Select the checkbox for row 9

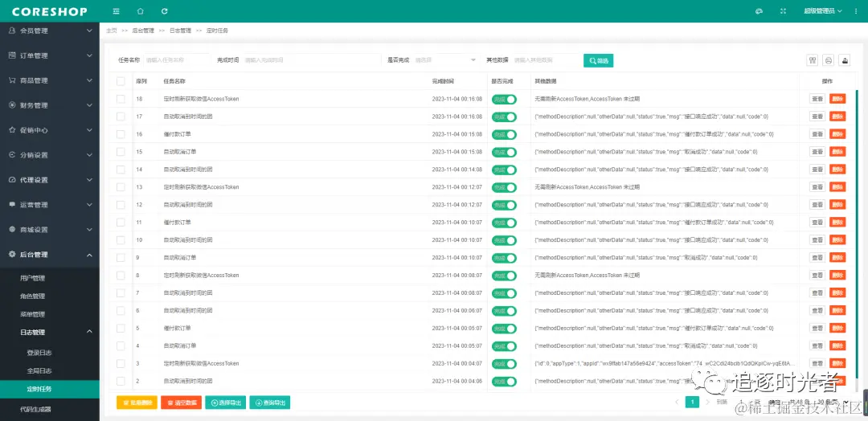[121, 258]
